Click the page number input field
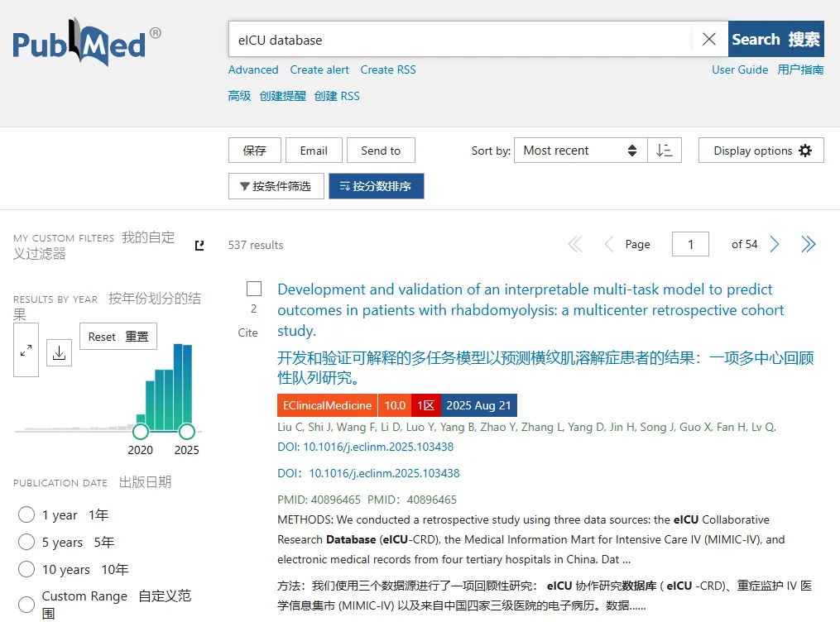 pyautogui.click(x=690, y=244)
